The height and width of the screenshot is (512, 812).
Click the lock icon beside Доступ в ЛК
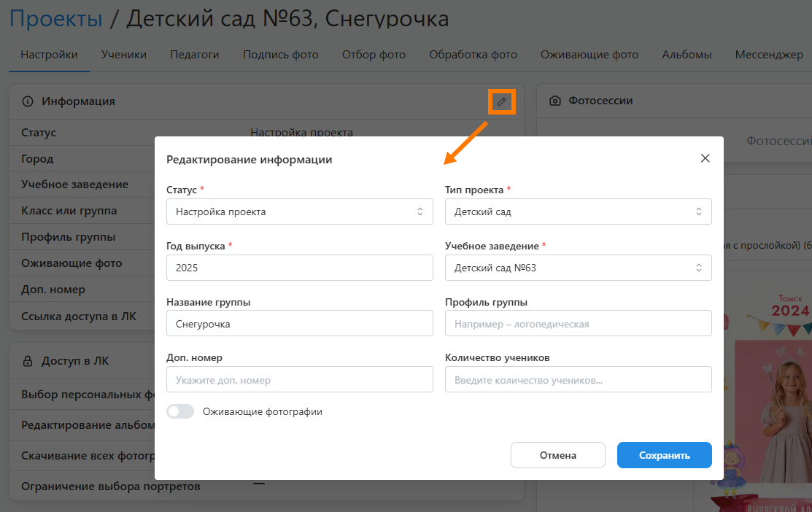point(28,360)
